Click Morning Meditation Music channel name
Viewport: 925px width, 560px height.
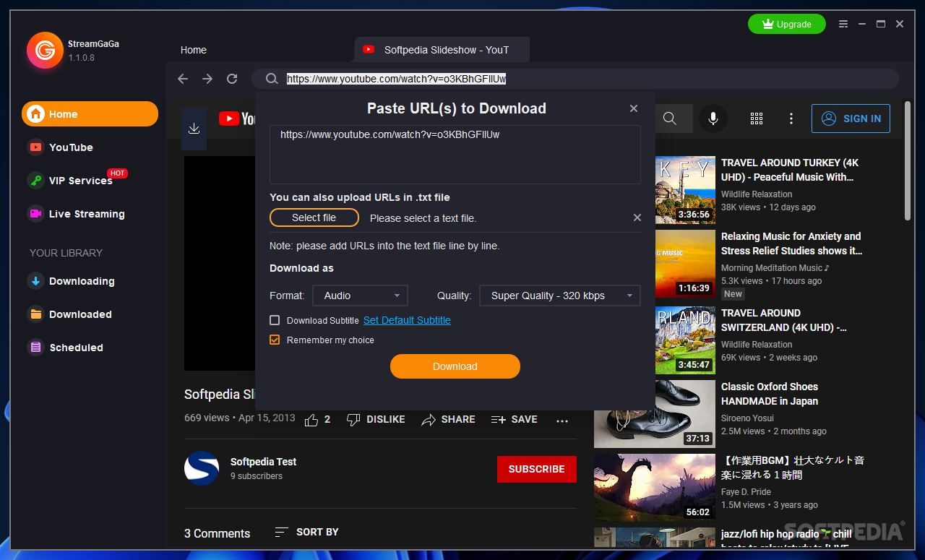click(775, 268)
